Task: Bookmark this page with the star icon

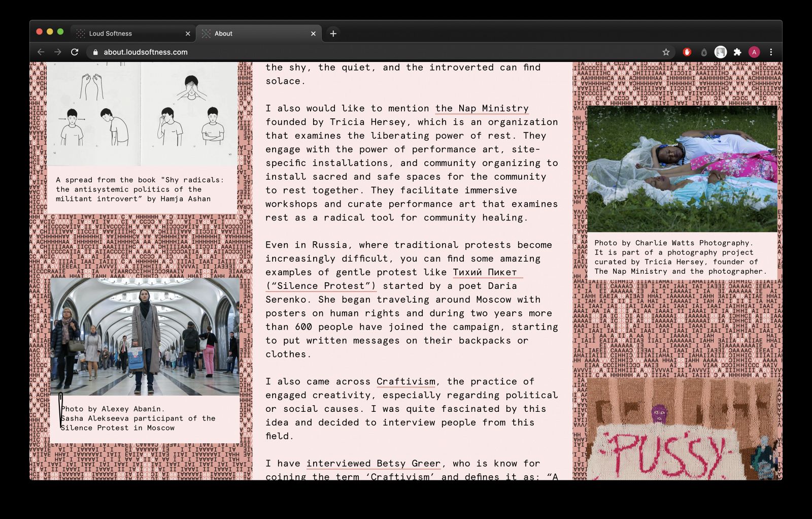Action: click(666, 52)
